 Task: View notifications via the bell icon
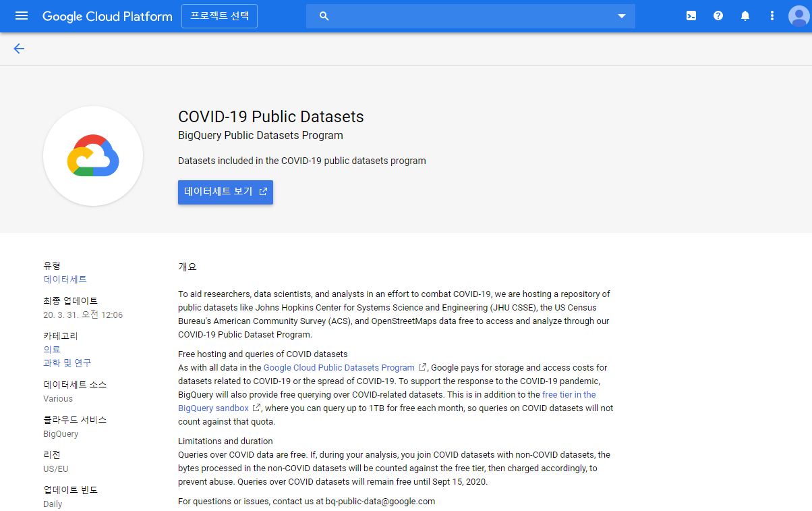(745, 16)
